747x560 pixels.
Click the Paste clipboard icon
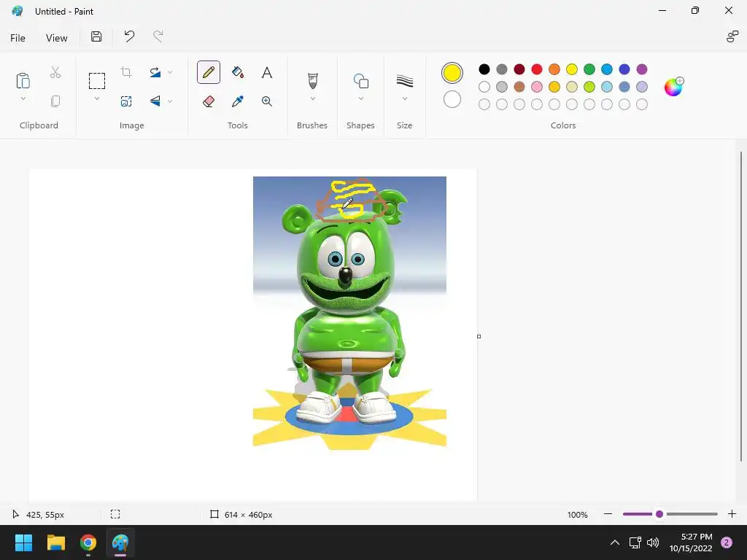point(23,80)
